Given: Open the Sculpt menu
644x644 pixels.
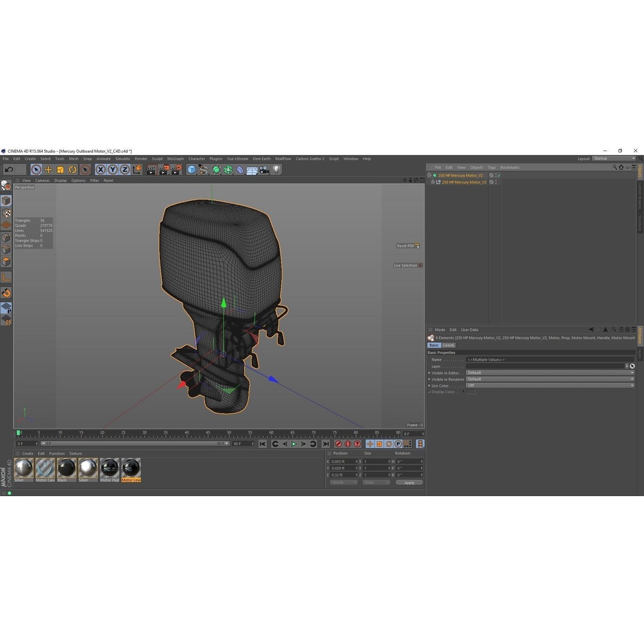Looking at the screenshot, I should point(157,159).
